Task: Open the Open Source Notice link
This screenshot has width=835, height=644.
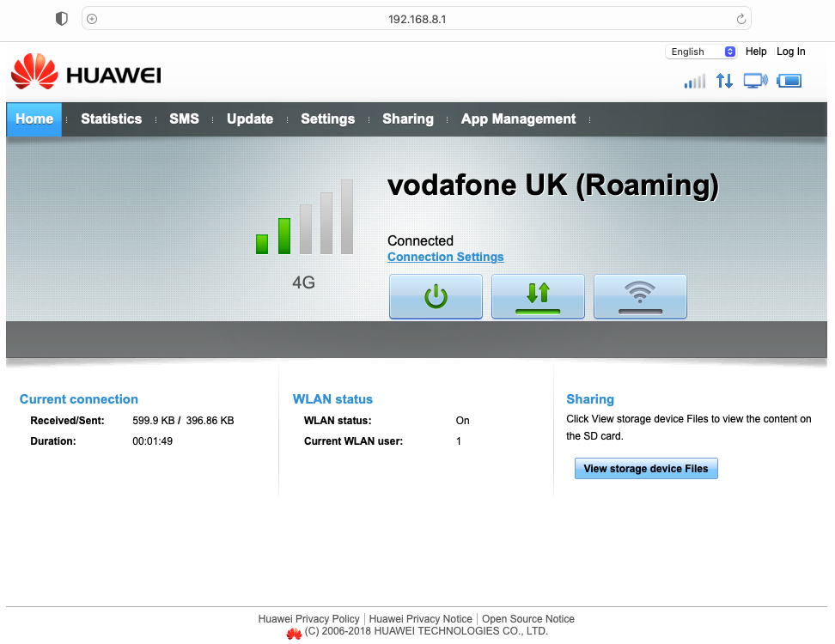Action: pyautogui.click(x=528, y=619)
